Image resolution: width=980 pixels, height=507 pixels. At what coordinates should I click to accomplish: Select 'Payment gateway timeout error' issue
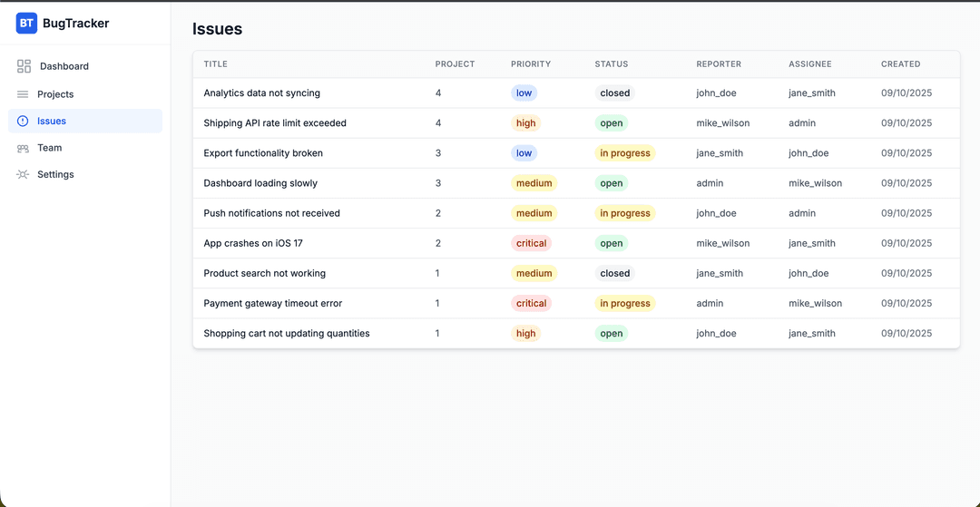click(272, 304)
